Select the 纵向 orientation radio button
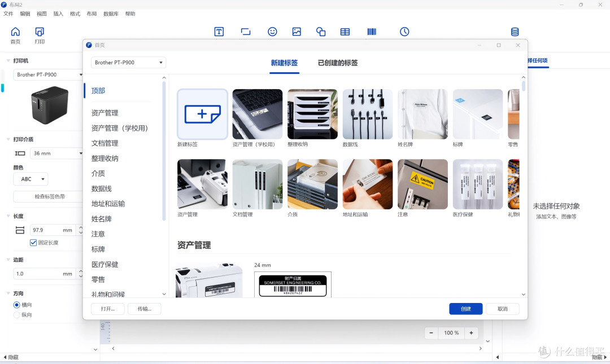 click(17, 314)
